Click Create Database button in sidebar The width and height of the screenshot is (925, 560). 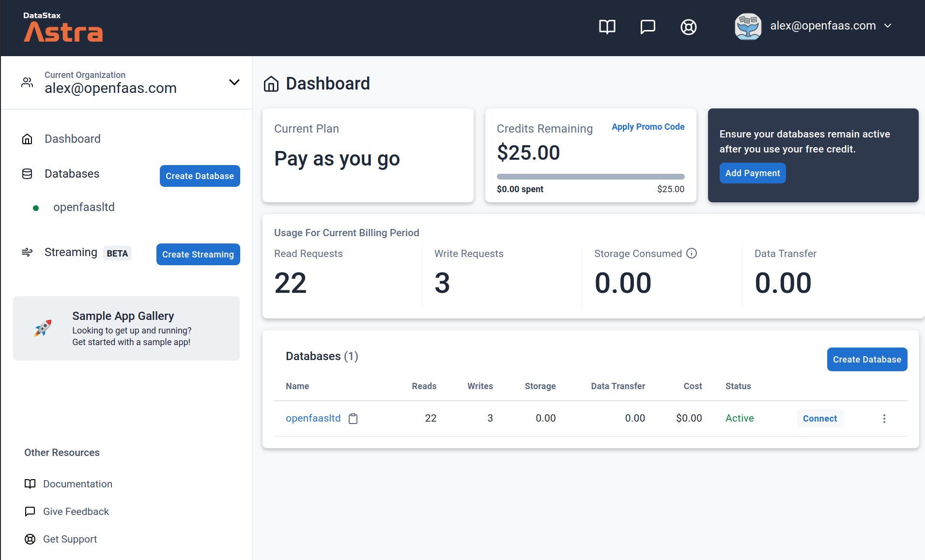(x=200, y=176)
